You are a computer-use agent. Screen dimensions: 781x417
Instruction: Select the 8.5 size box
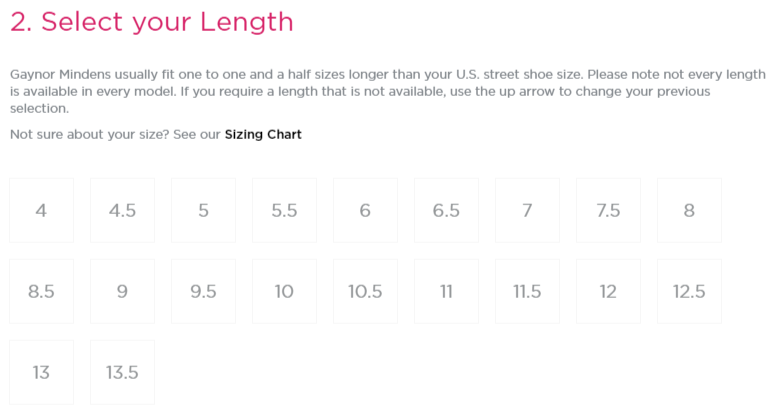coord(41,291)
